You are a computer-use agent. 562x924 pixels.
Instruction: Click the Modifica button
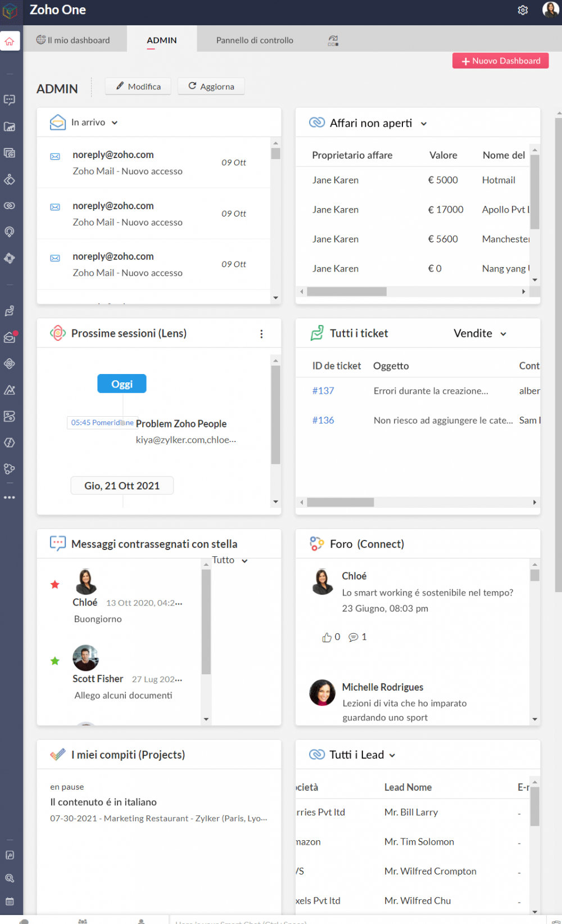click(138, 86)
